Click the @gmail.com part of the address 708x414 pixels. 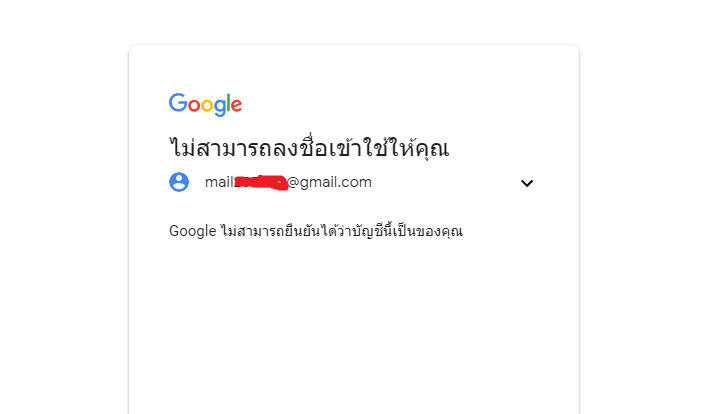point(329,182)
